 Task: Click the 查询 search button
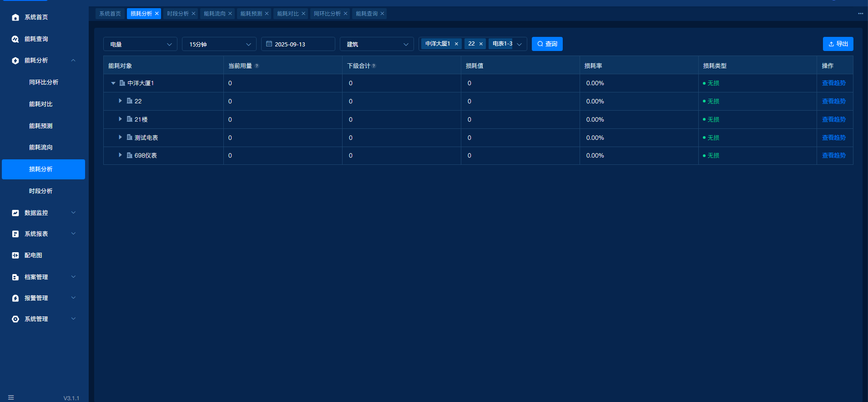pyautogui.click(x=547, y=44)
